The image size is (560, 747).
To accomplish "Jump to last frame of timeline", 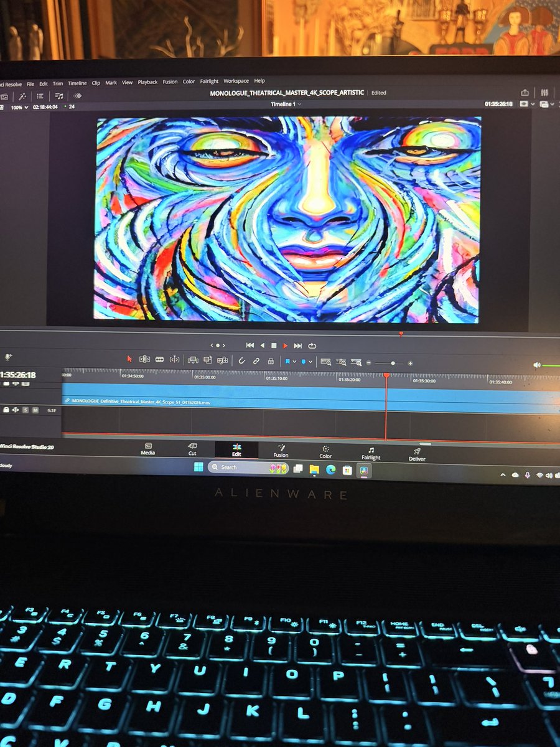I will [x=298, y=345].
